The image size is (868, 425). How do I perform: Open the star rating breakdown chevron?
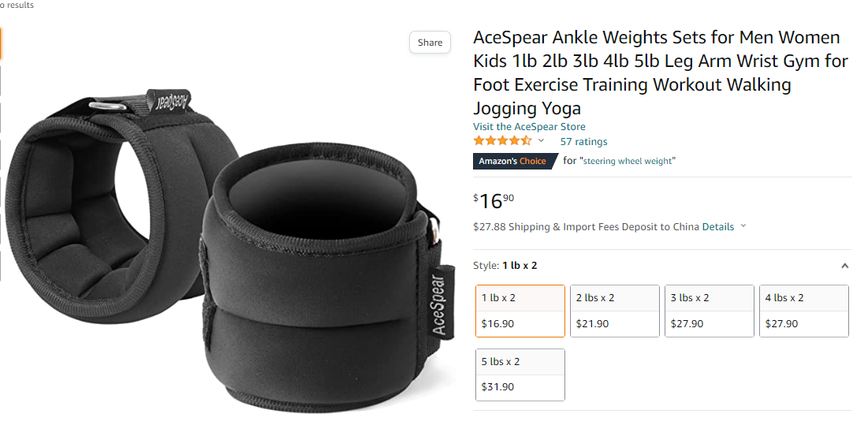542,140
